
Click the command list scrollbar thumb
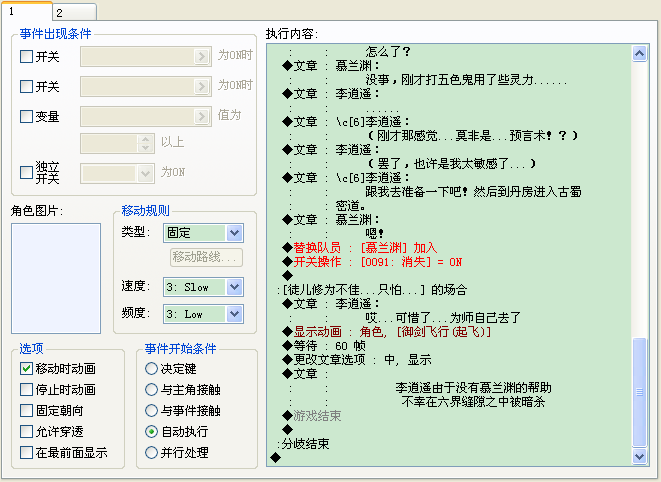pyautogui.click(x=640, y=392)
